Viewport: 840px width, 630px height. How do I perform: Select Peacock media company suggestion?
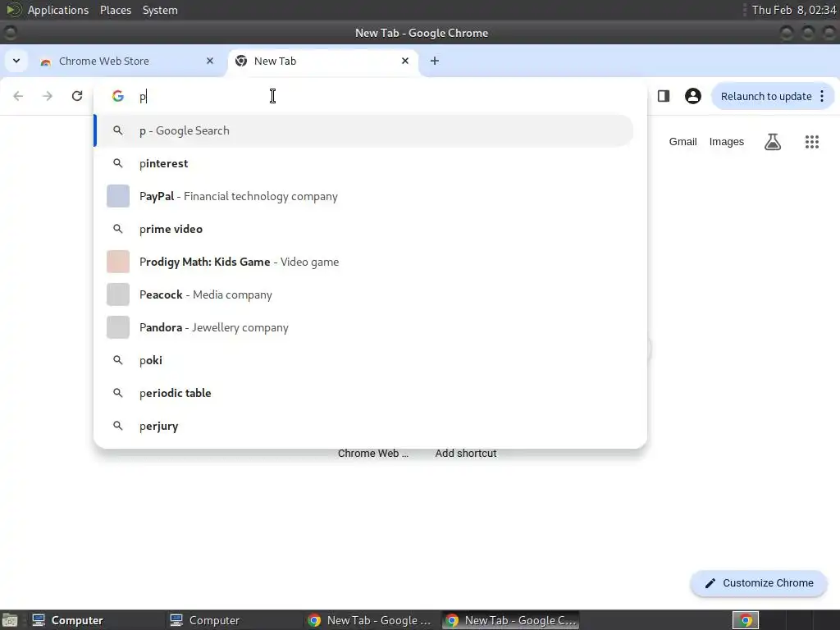click(364, 294)
